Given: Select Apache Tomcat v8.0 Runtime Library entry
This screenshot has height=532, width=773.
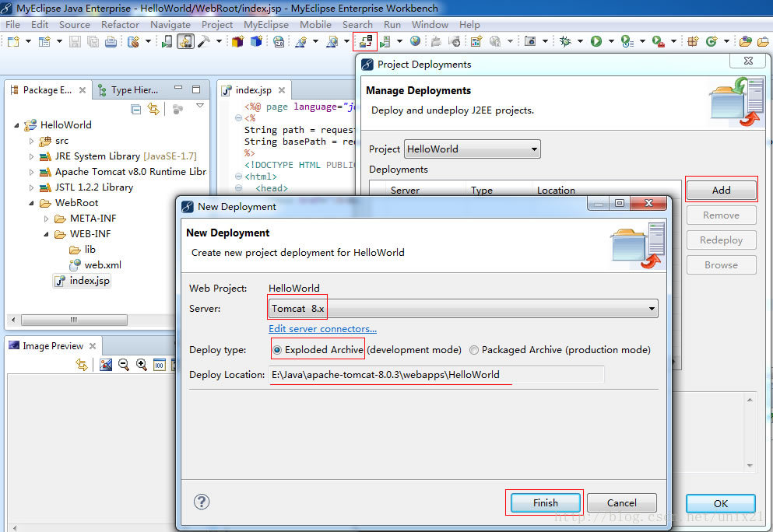Looking at the screenshot, I should pyautogui.click(x=123, y=172).
